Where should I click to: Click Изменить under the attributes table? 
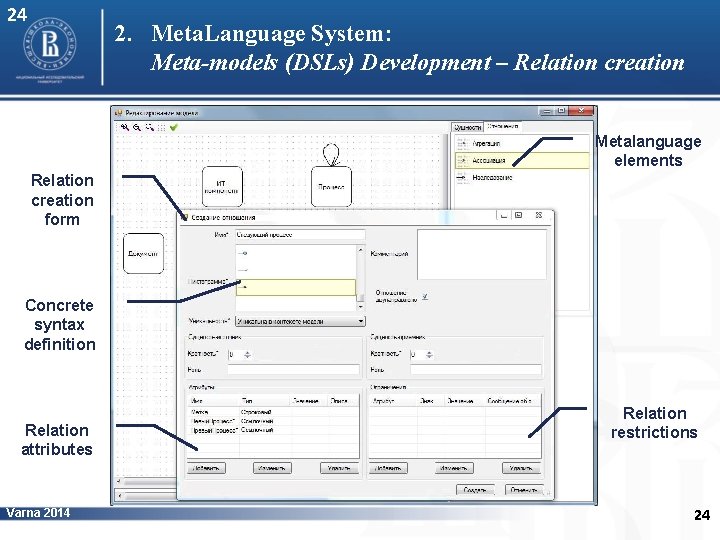click(272, 468)
